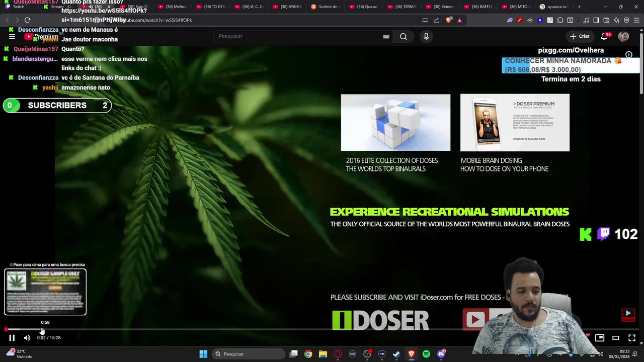Click the pixgg.com/Ovelhera text
644x362 pixels.
point(571,50)
